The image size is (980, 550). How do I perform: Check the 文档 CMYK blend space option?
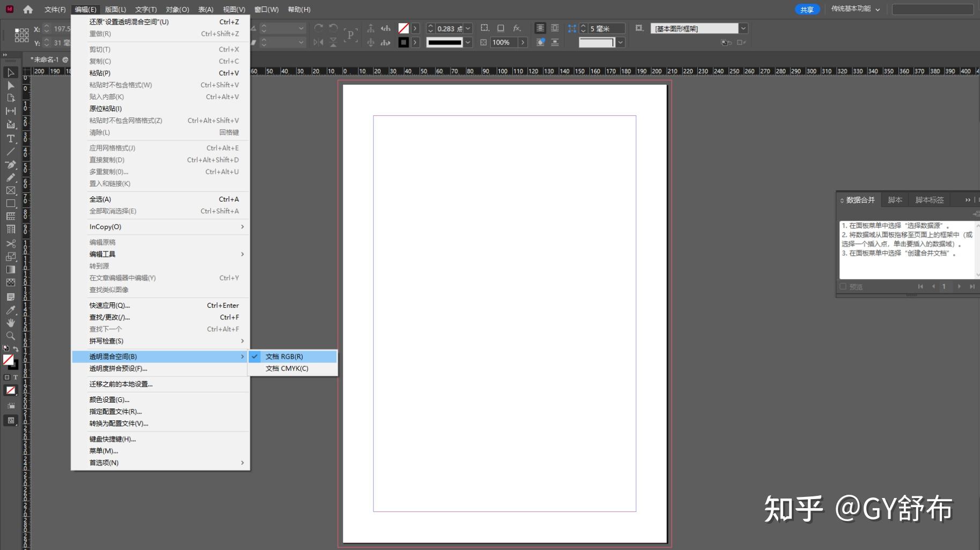coord(286,368)
